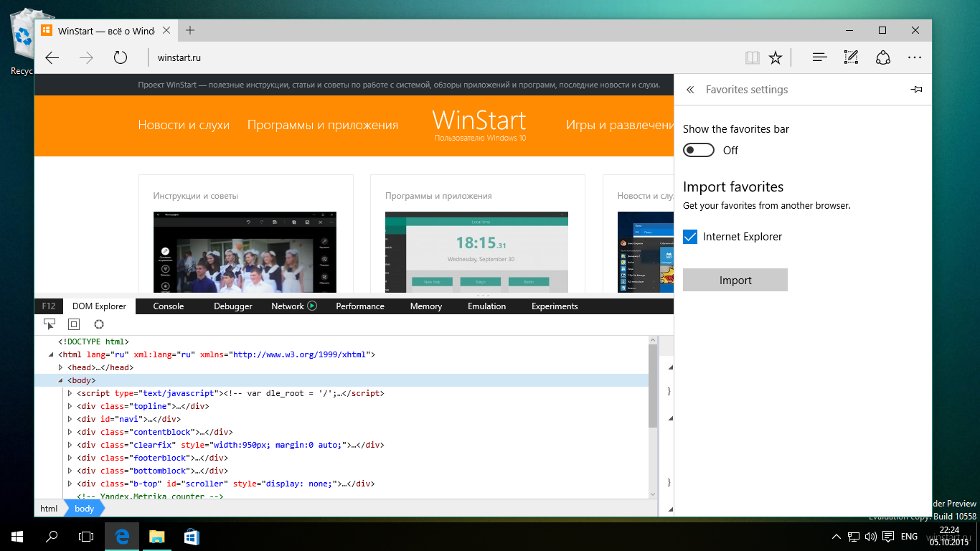
Task: Click the Программы и приложения navigation link
Action: pos(323,125)
